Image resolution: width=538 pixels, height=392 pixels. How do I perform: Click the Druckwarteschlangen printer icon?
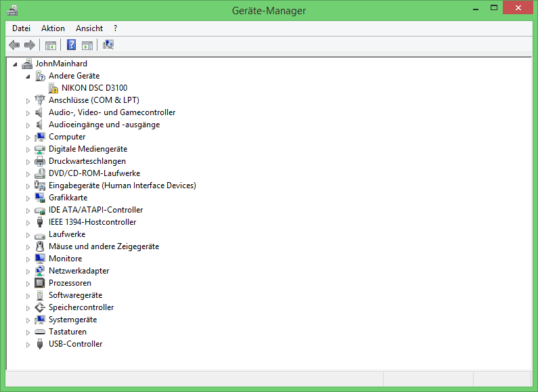(40, 161)
